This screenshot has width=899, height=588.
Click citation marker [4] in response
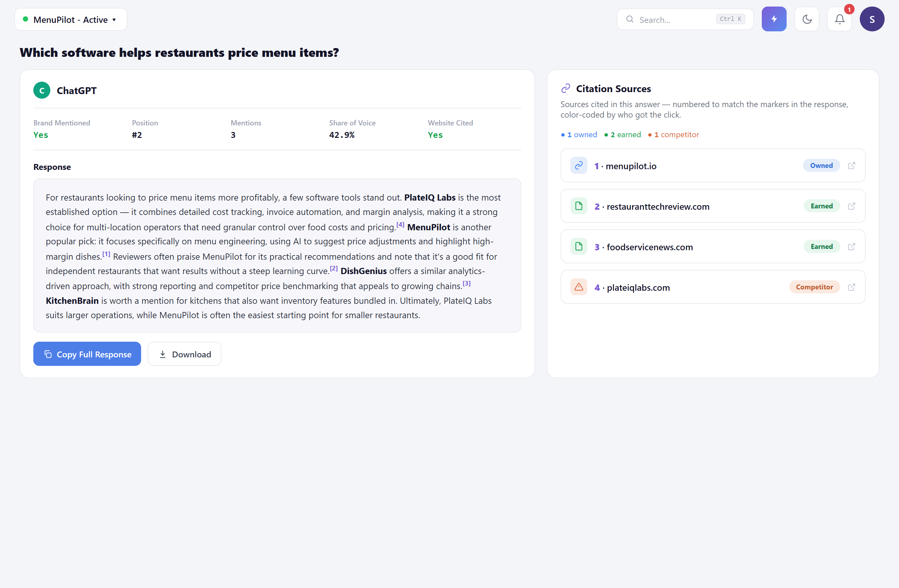(x=400, y=225)
